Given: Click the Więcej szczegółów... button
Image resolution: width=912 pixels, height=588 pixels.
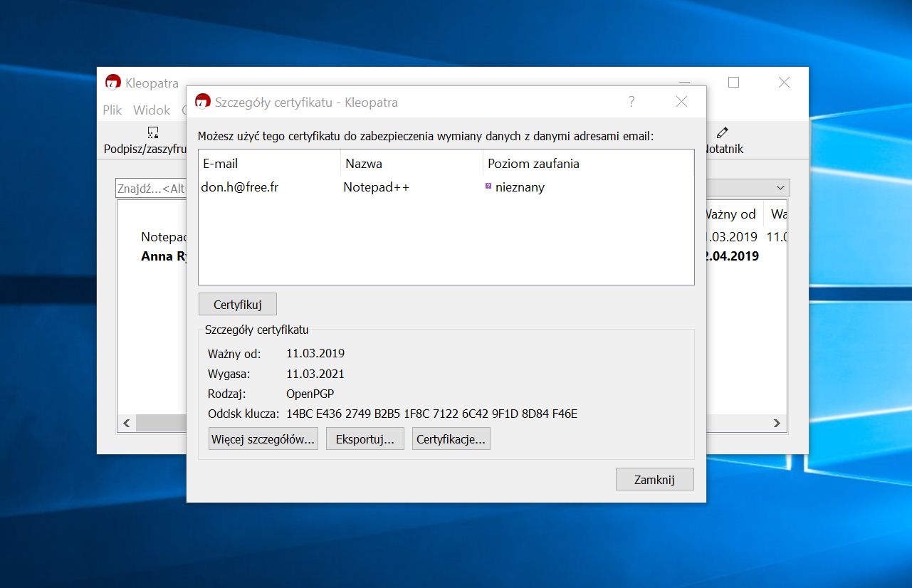Looking at the screenshot, I should 263,439.
